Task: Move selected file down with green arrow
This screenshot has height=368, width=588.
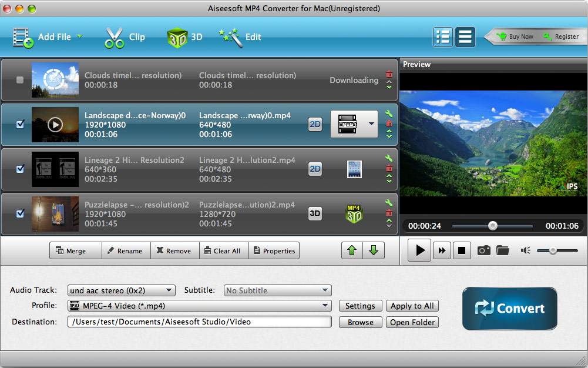Action: coord(374,250)
